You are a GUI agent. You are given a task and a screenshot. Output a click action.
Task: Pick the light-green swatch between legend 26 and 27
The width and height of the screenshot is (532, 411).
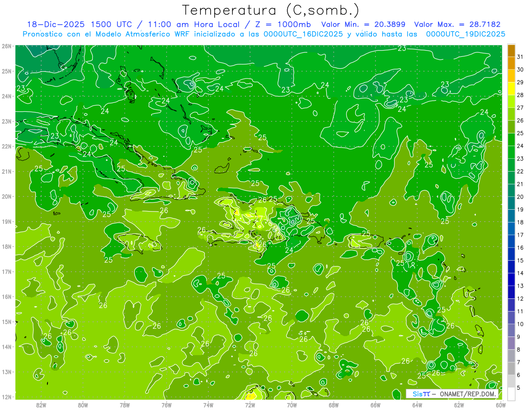tap(511, 114)
